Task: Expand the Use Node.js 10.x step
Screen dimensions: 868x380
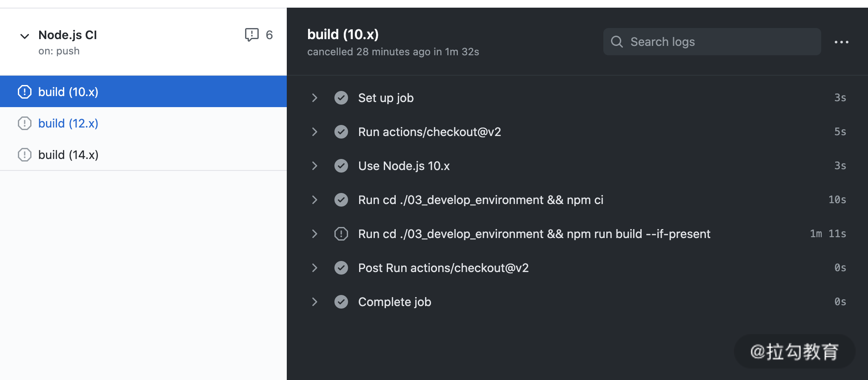Action: (x=315, y=166)
